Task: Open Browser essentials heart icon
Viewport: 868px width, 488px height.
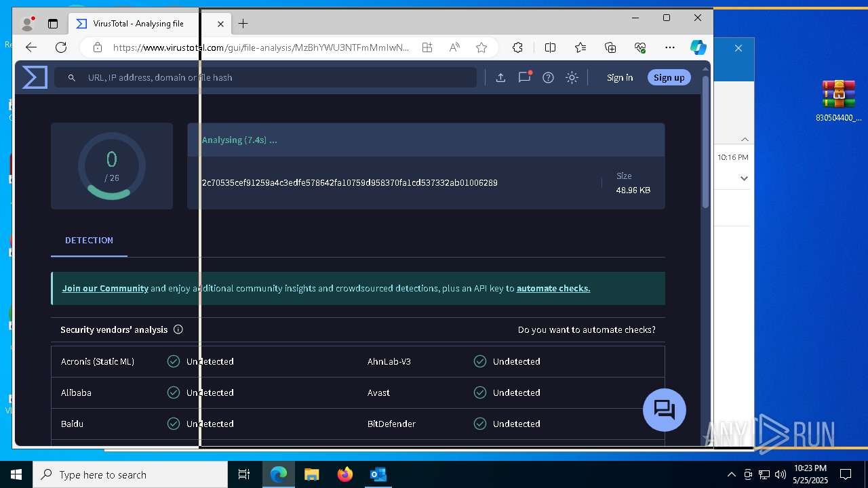Action: click(640, 47)
